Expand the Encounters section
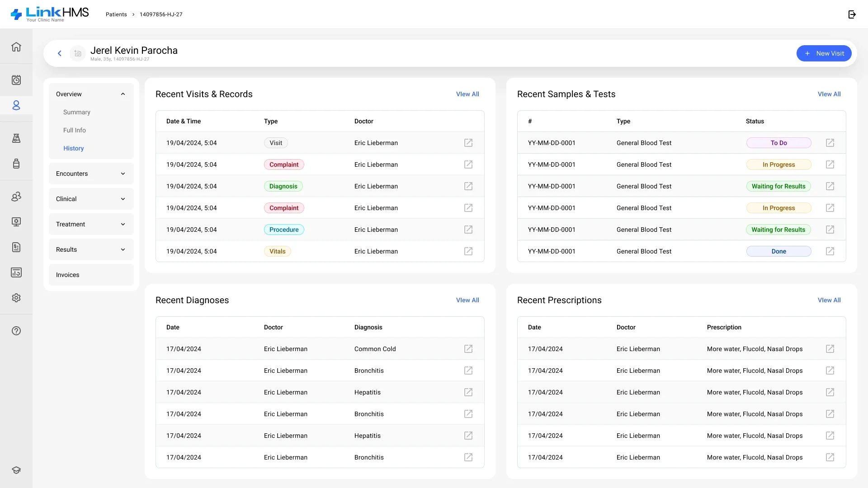This screenshot has width=868, height=488. click(x=91, y=174)
